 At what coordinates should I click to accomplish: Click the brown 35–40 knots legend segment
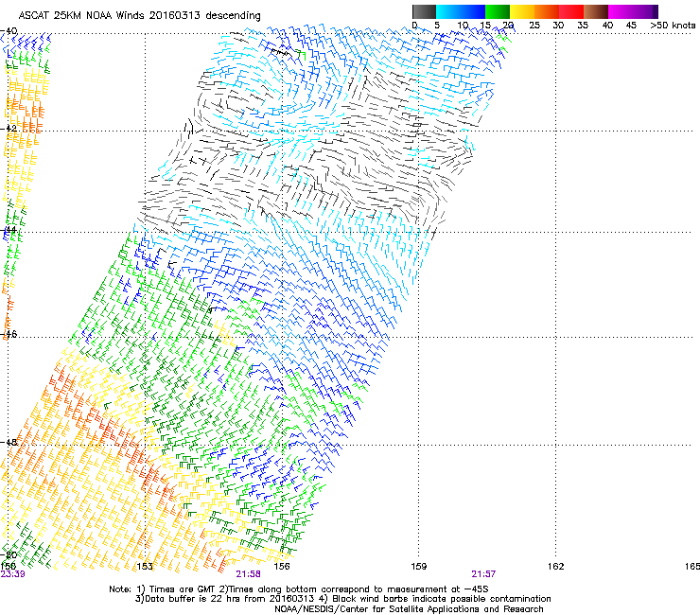pyautogui.click(x=596, y=11)
